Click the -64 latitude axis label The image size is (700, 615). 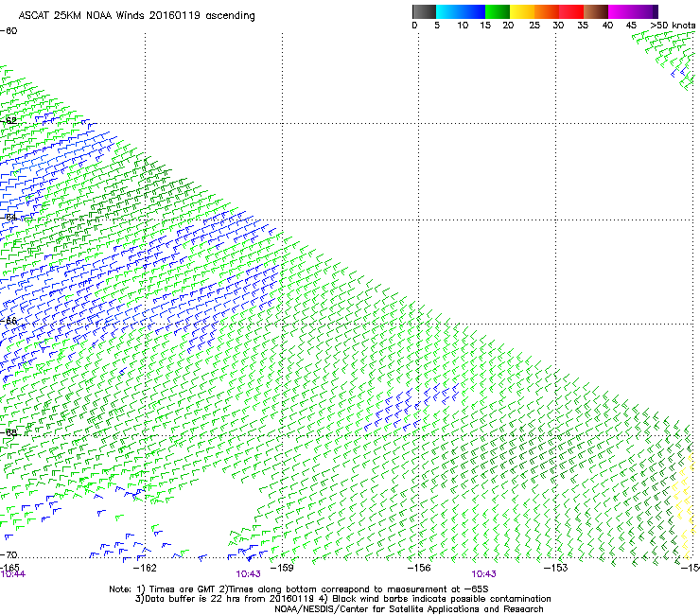[9, 217]
